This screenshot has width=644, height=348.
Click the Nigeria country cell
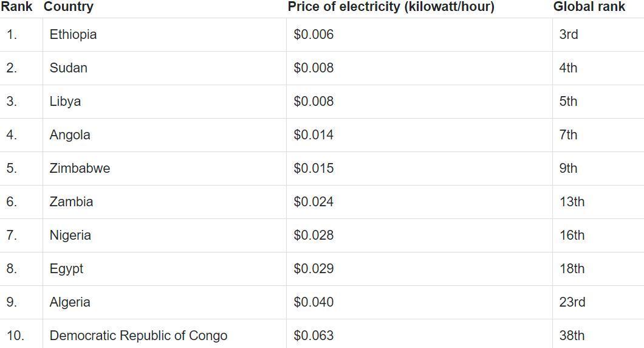70,235
